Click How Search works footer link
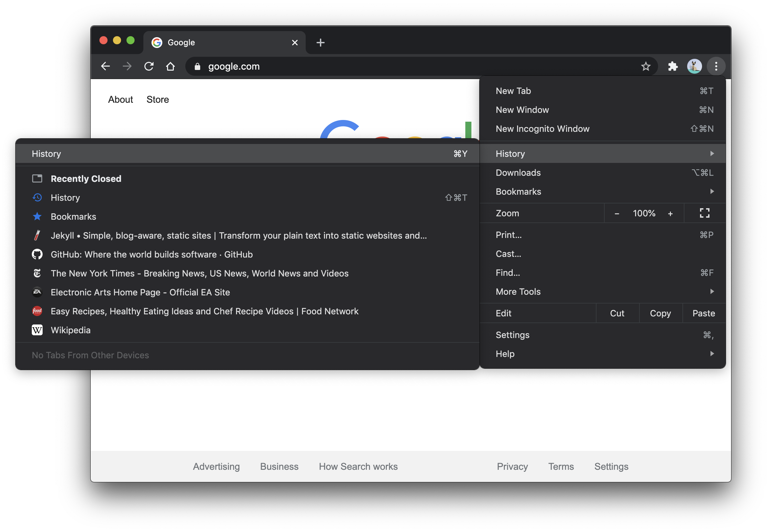769x532 pixels. click(x=358, y=466)
